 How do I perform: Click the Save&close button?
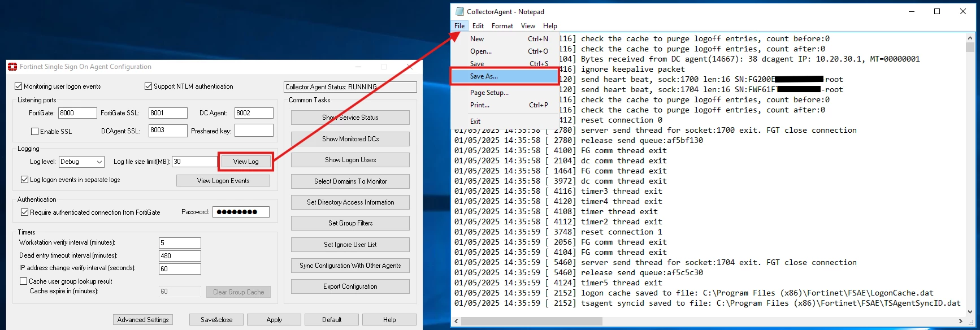(x=216, y=320)
